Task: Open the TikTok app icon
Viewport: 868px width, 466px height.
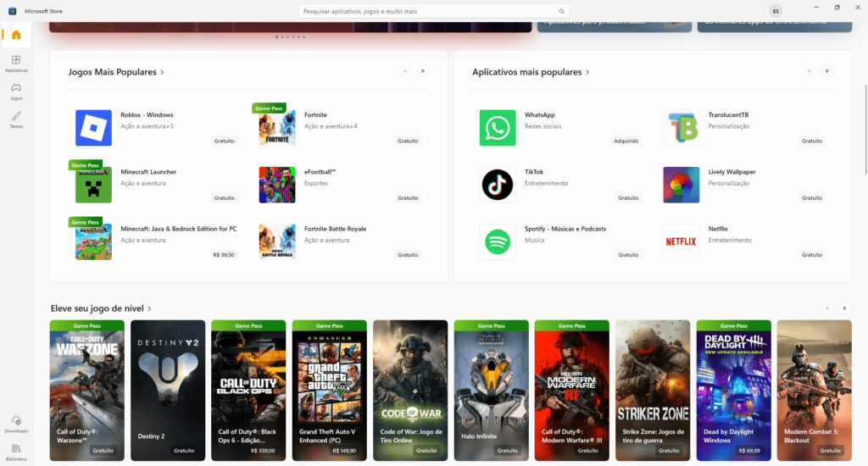Action: click(x=498, y=185)
